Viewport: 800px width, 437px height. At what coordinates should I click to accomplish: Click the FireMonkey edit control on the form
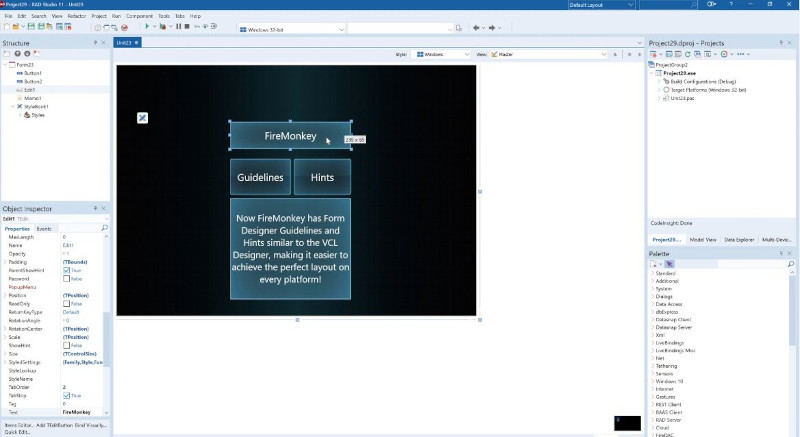point(290,136)
